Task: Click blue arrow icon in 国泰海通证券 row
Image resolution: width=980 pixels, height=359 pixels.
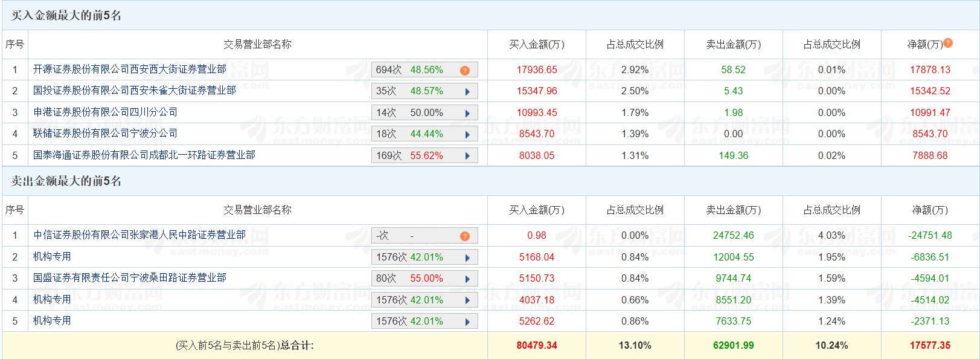Action: tap(467, 156)
